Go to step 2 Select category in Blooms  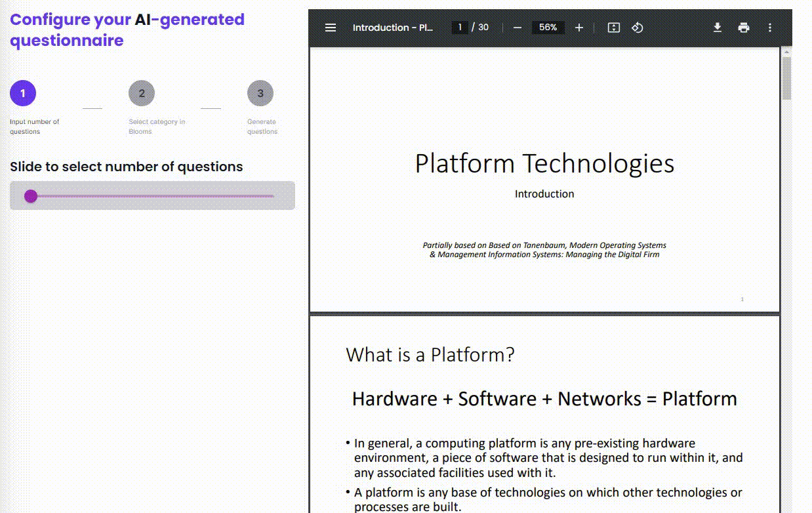tap(142, 93)
